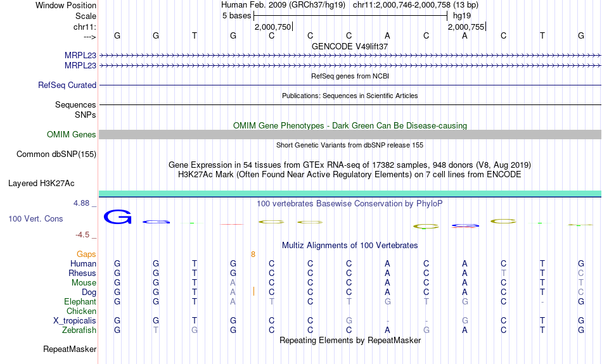Open the lower MRPL23 transcript label

[x=80, y=66]
